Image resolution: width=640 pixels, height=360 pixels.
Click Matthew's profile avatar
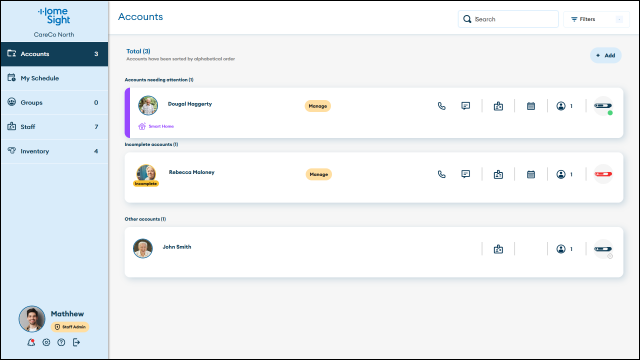[x=32, y=319]
